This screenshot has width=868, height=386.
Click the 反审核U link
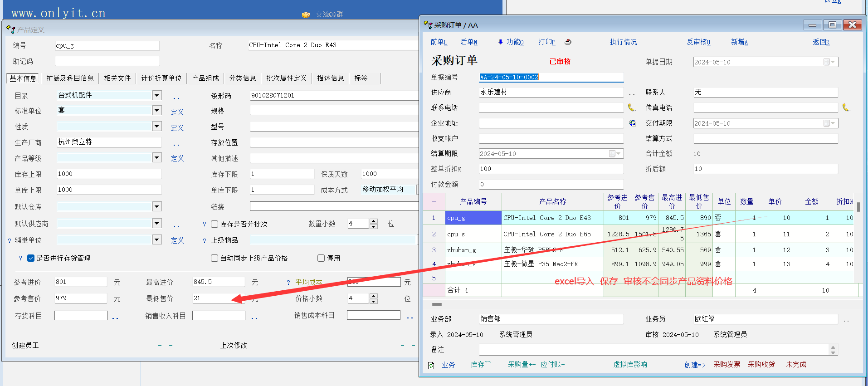pos(698,42)
